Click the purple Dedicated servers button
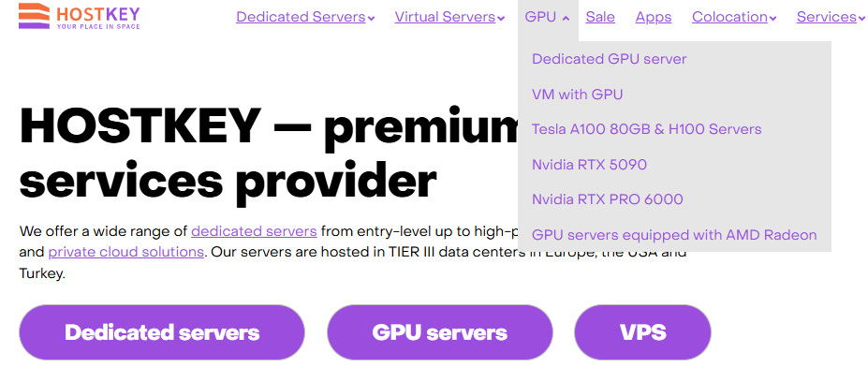 pos(162,332)
